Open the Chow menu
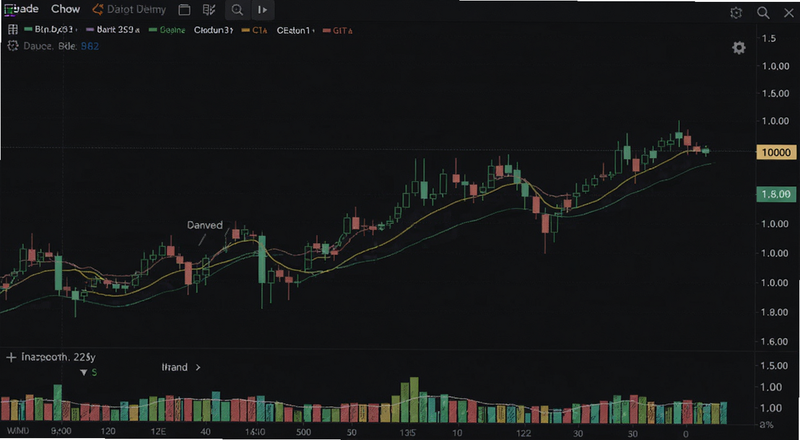The image size is (800, 440). coord(65,9)
